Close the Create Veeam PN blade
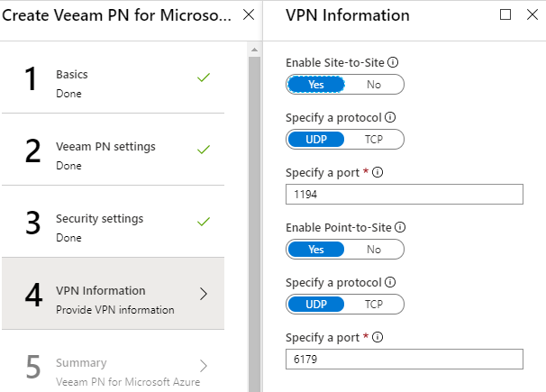Screen dimensions: 546x392 point(249,14)
